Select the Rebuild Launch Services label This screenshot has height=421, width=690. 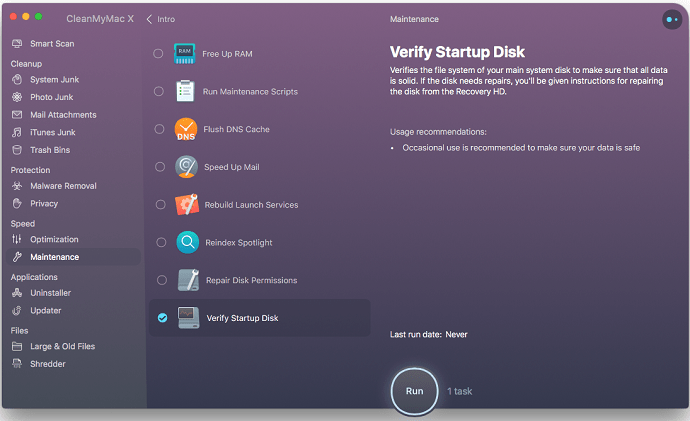[251, 205]
